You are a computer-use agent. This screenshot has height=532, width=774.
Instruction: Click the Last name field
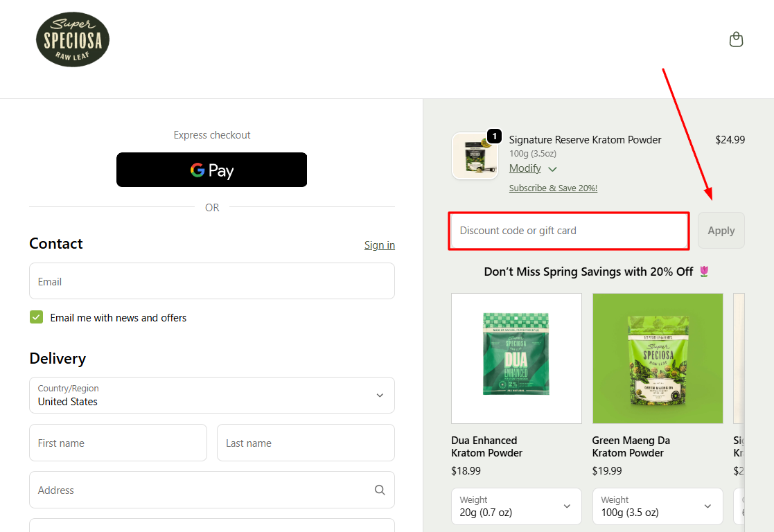pos(306,443)
